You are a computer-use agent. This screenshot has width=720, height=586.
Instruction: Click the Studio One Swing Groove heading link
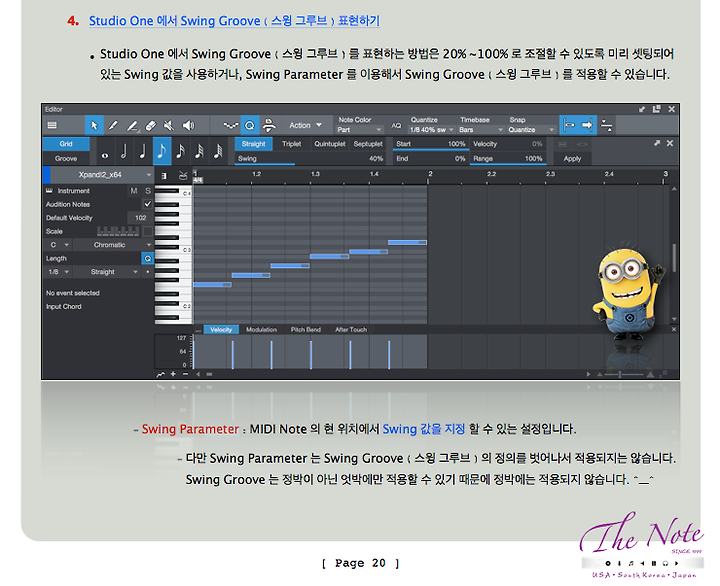click(x=234, y=21)
